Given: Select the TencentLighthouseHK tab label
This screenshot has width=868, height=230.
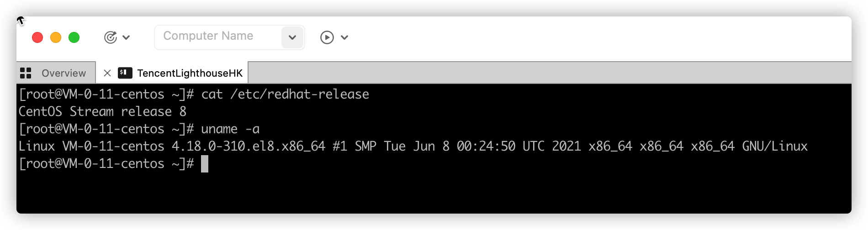Looking at the screenshot, I should (190, 73).
